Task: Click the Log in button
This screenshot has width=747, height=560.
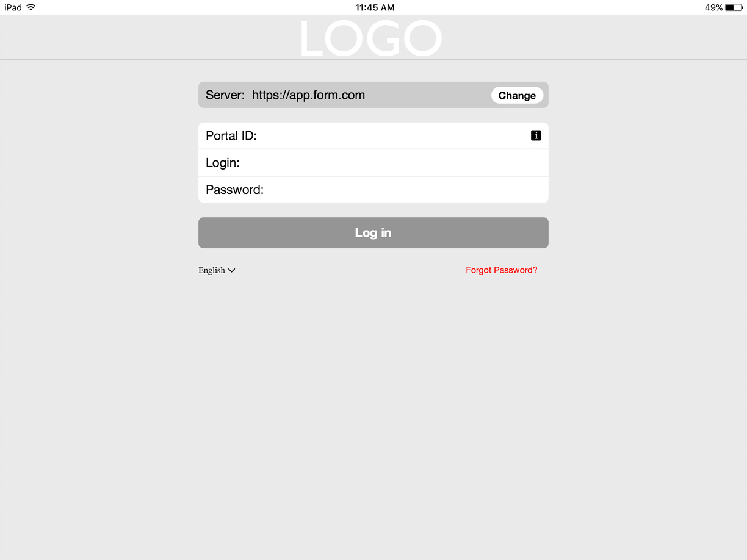Action: click(x=374, y=232)
